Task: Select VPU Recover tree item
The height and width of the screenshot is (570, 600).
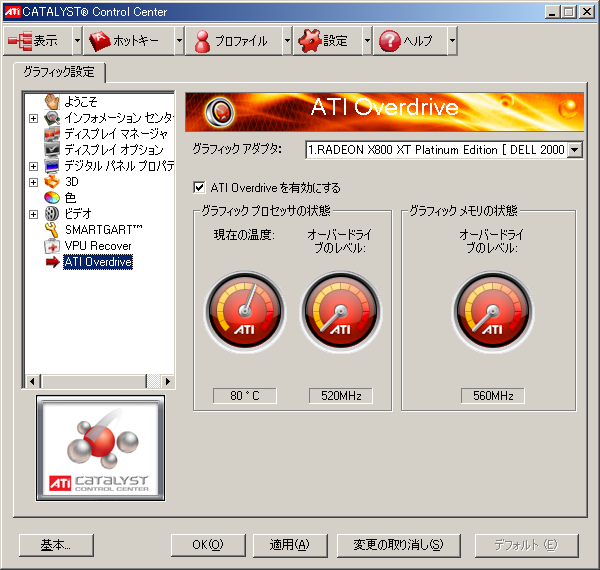Action: (x=97, y=245)
